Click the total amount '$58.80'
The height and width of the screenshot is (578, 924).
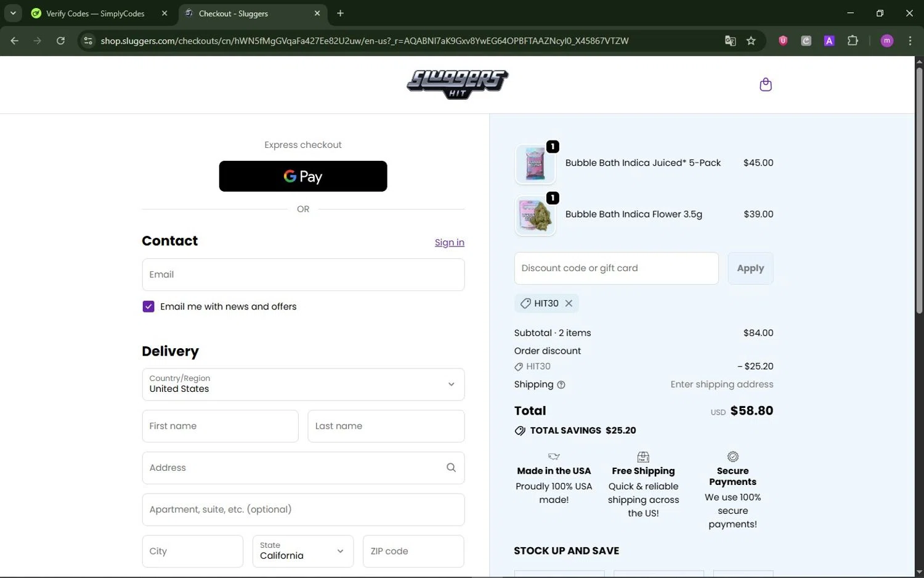click(752, 410)
